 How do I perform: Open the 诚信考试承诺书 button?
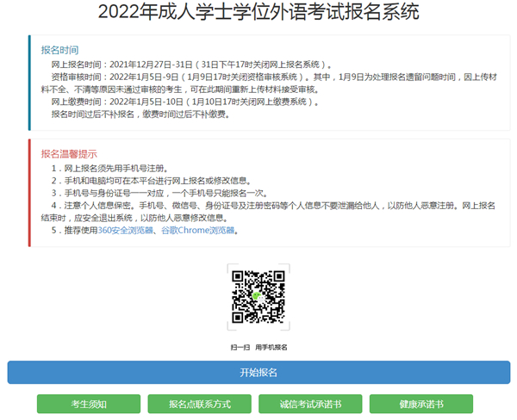[x=310, y=404]
